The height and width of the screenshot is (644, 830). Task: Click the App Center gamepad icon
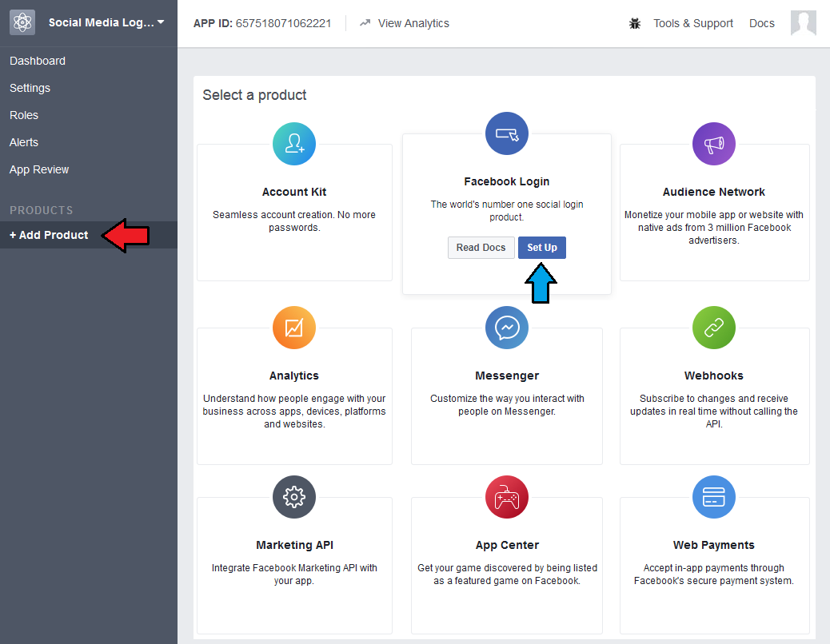[x=507, y=497]
